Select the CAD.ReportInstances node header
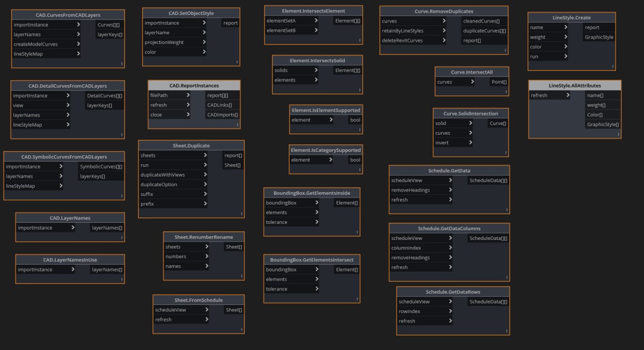The width and height of the screenshot is (644, 350). coord(194,85)
